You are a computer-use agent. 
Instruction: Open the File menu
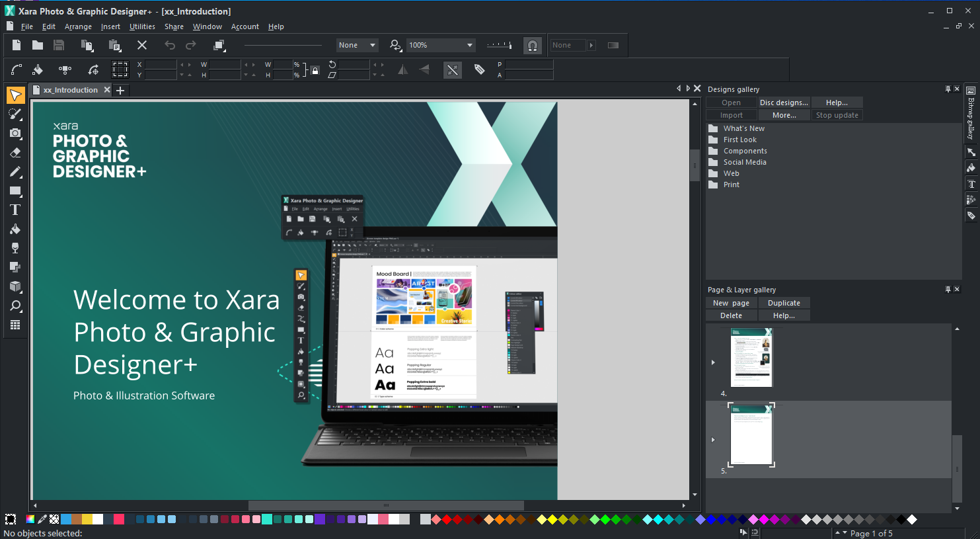[27, 26]
